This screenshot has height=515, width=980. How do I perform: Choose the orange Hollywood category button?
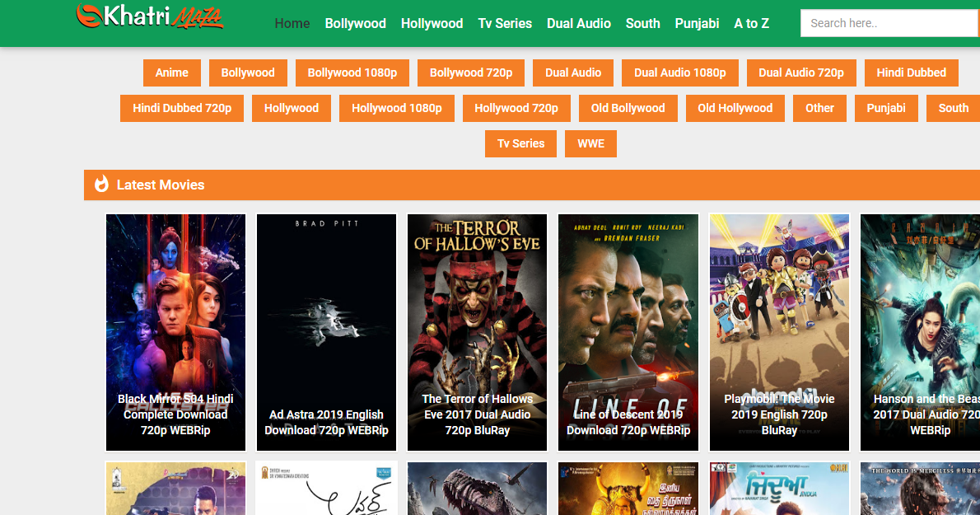tap(292, 108)
